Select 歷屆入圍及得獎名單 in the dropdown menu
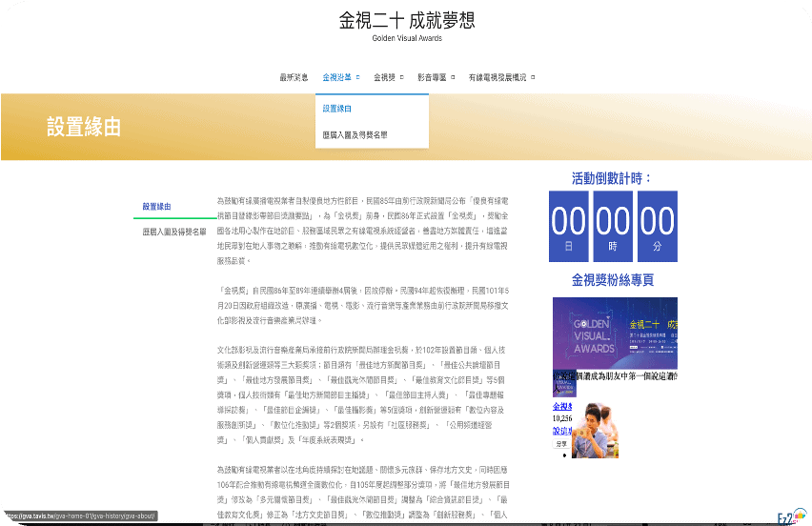The width and height of the screenshot is (812, 526). [x=355, y=135]
